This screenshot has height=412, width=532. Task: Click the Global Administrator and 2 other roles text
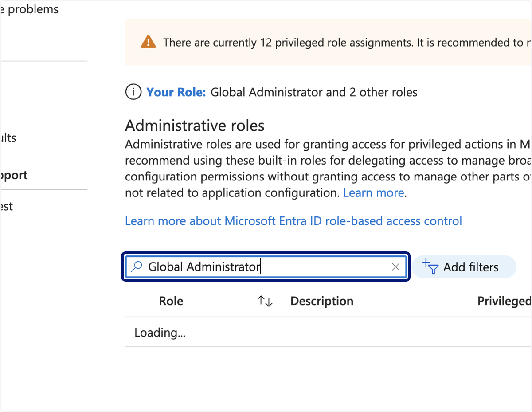[x=314, y=92]
